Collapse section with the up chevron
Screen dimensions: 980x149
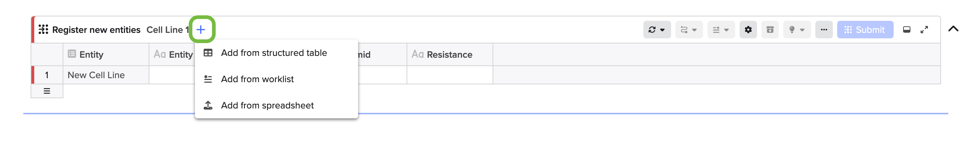click(953, 29)
